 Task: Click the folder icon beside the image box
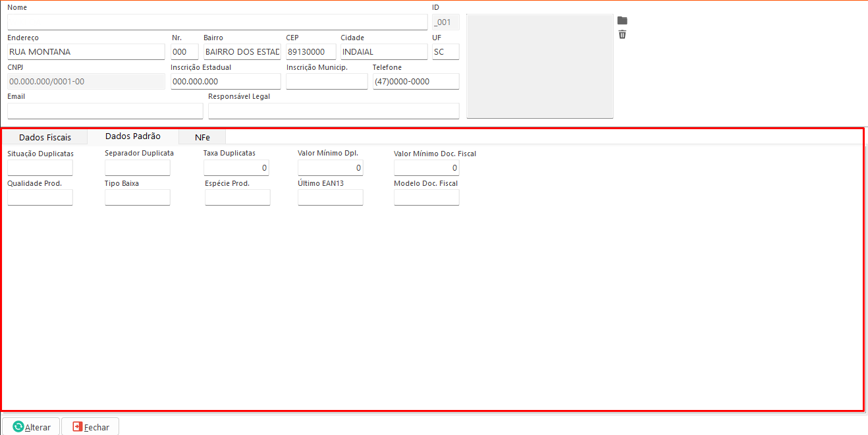pyautogui.click(x=622, y=20)
